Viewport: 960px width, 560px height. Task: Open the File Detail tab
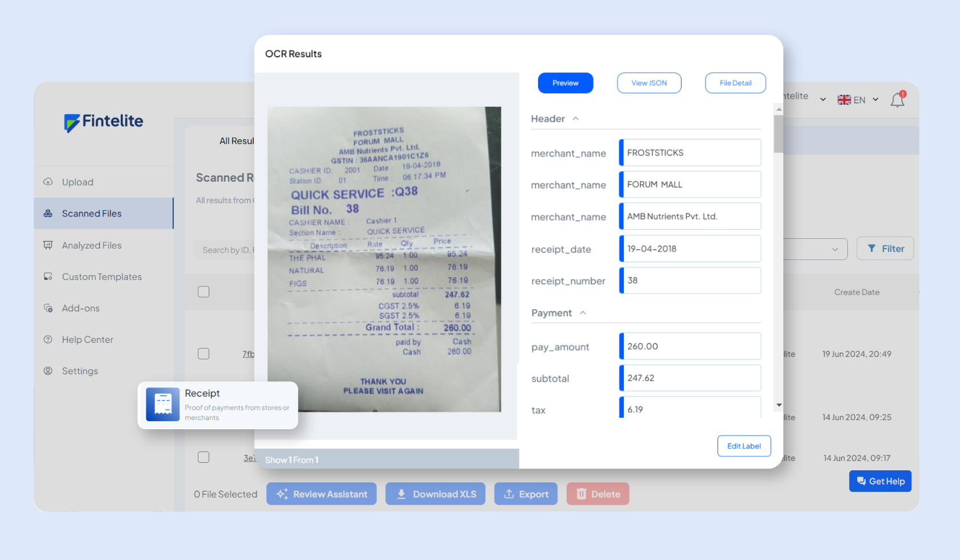735,83
